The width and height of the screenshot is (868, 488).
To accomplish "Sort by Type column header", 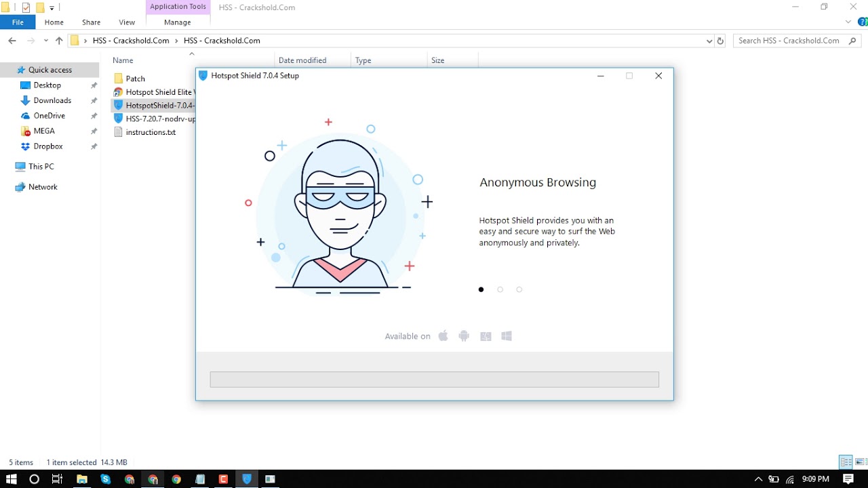I will [363, 60].
